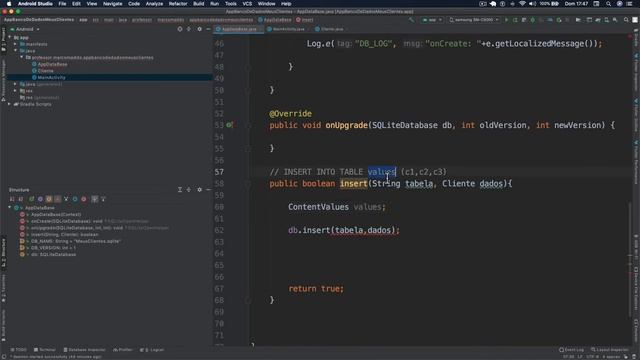Viewport: 640px width, 360px height.
Task: Toggle show fields orange icon in Structure
Action: click(49, 199)
